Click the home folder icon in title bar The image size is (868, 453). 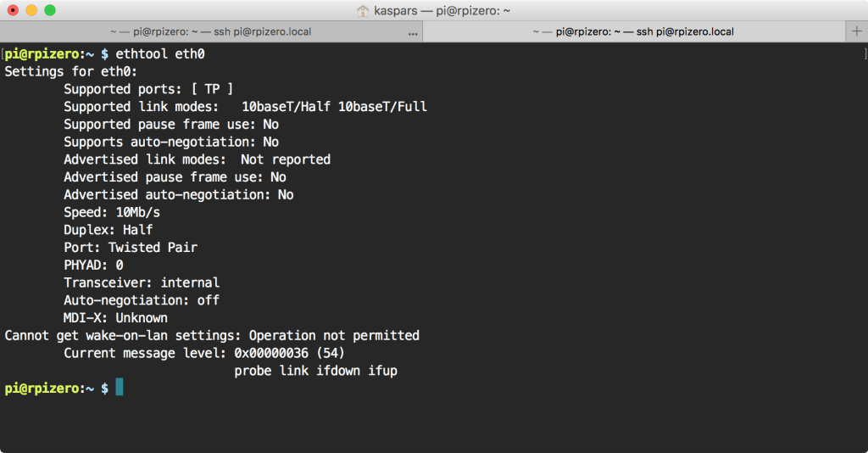click(x=363, y=10)
